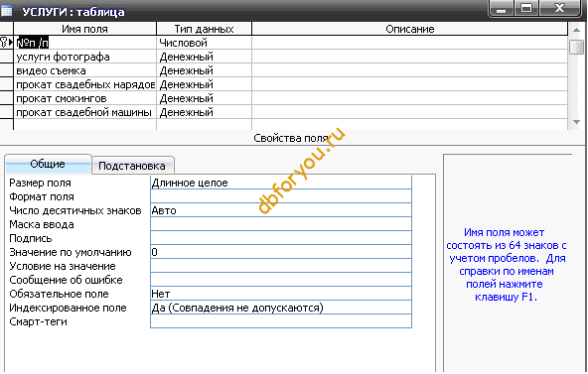Open the Подстановка tab
The height and width of the screenshot is (374, 588).
point(132,166)
